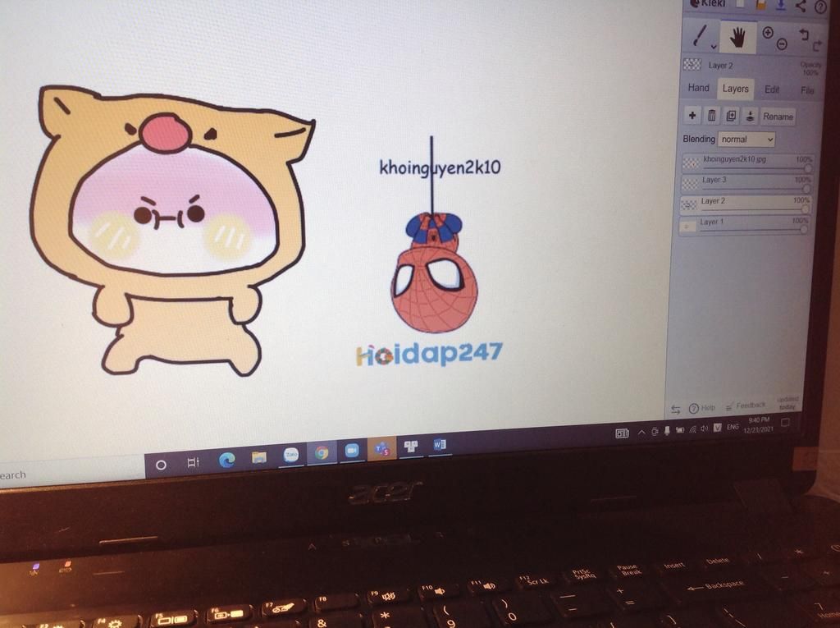This screenshot has height=628, width=840.
Task: Undo the last action
Action: pyautogui.click(x=804, y=34)
